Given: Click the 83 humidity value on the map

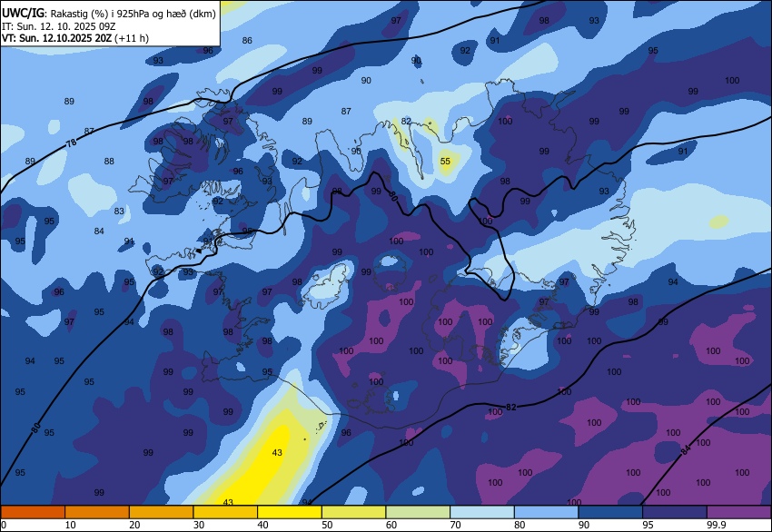Looking at the screenshot, I should (x=119, y=211).
